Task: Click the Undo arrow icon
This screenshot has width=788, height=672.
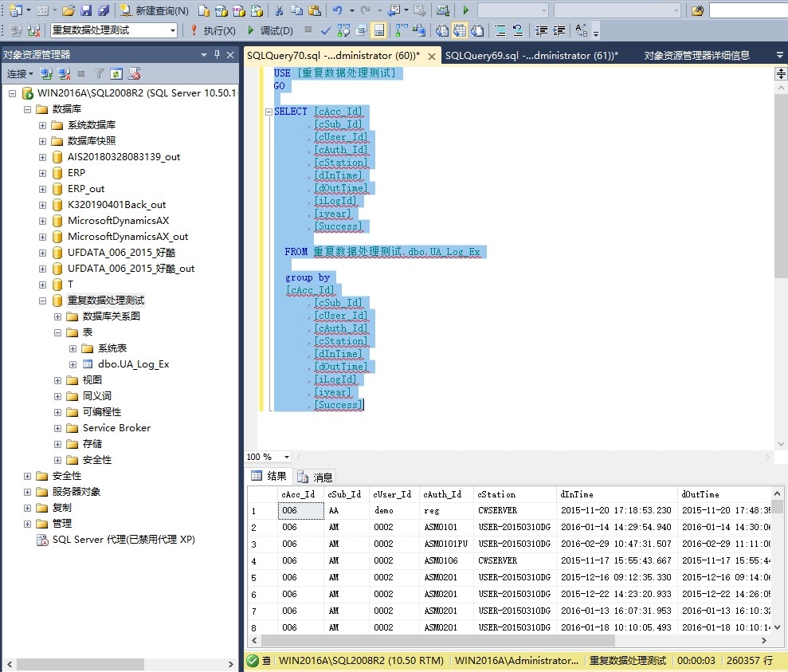Action: [338, 11]
